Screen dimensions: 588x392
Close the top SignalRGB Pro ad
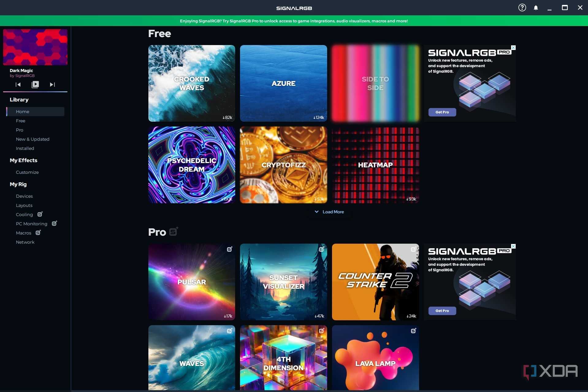(x=514, y=48)
